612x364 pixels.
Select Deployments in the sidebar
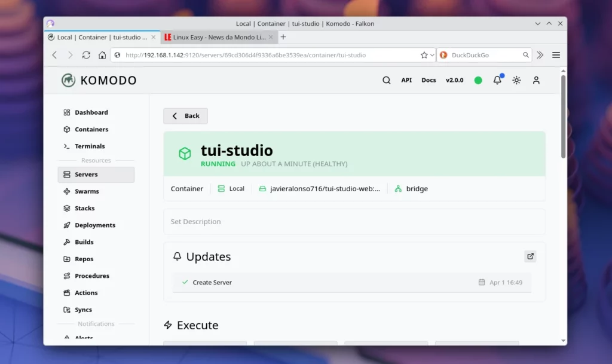(94, 225)
